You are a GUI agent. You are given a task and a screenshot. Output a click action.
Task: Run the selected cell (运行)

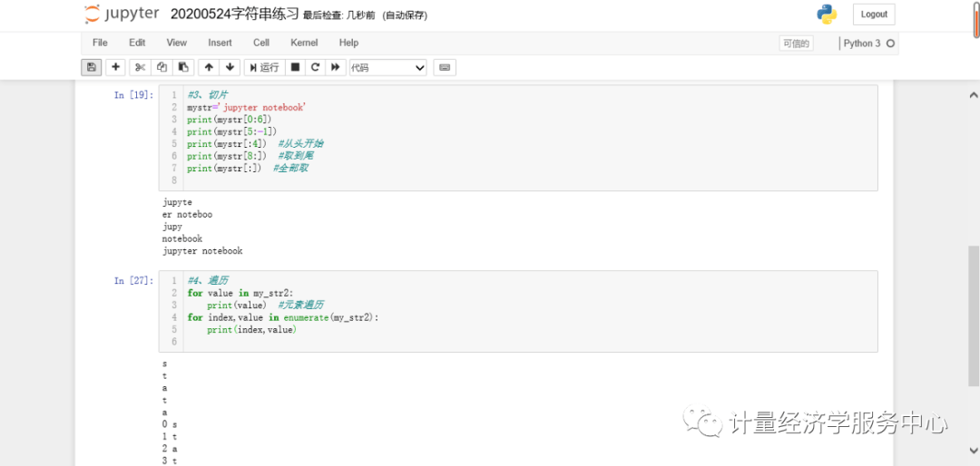264,67
